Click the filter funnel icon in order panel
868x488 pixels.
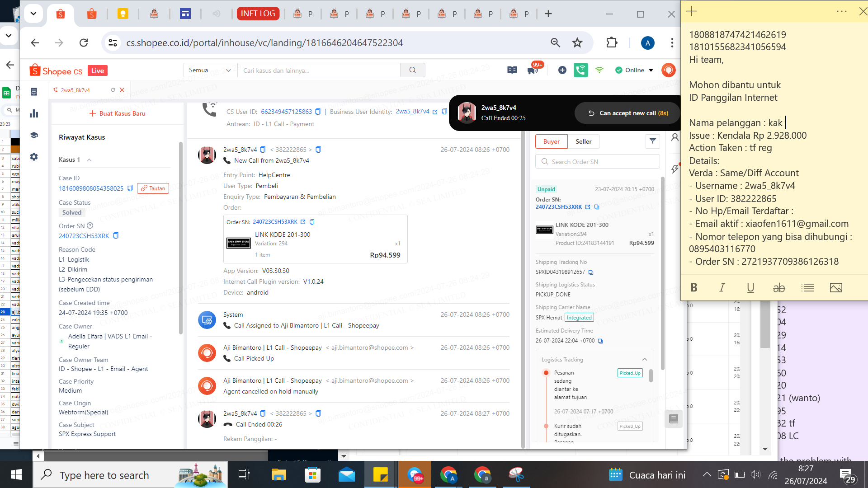pyautogui.click(x=652, y=141)
